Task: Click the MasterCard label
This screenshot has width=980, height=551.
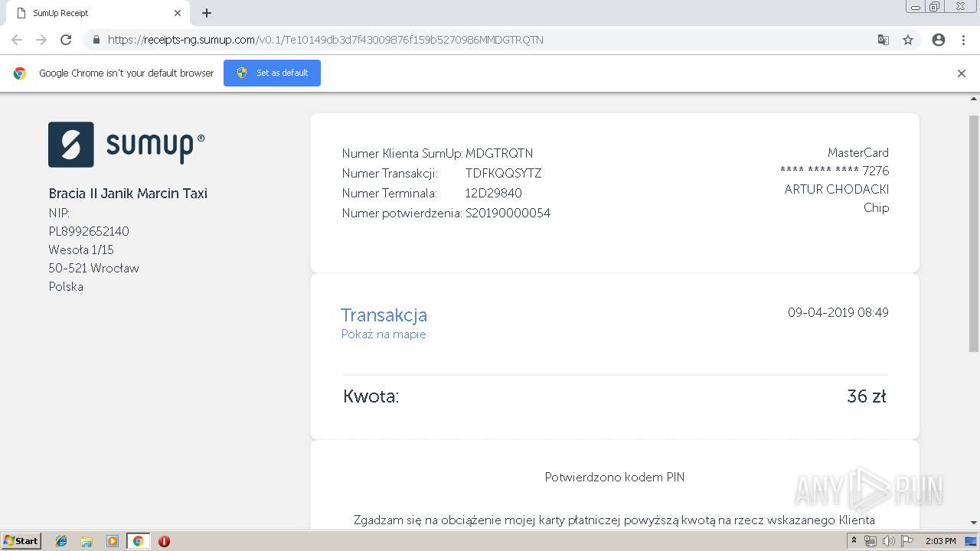Action: click(858, 153)
